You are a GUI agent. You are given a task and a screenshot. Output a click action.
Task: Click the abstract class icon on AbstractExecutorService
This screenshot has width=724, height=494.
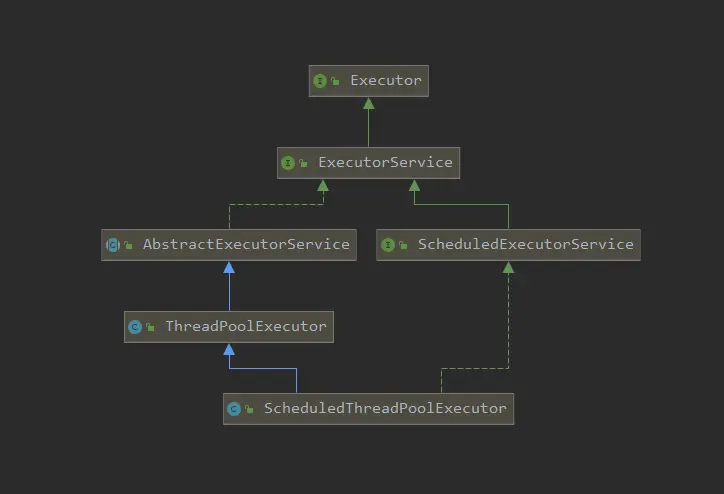(x=112, y=245)
